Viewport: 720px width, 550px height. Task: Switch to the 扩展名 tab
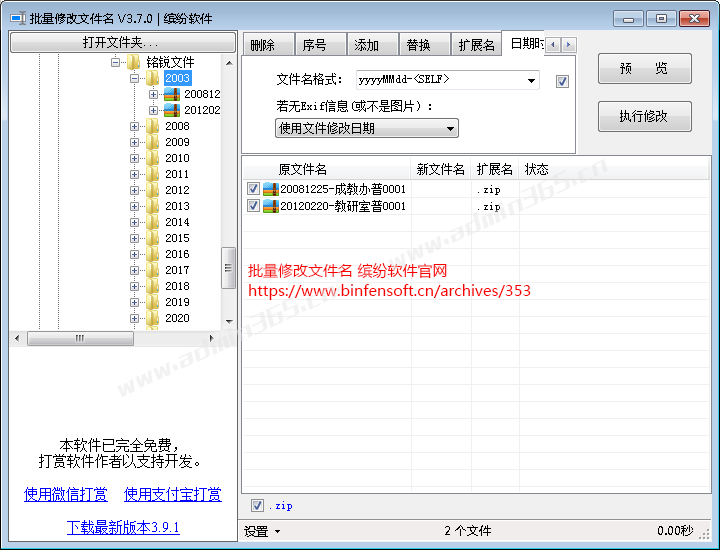476,45
